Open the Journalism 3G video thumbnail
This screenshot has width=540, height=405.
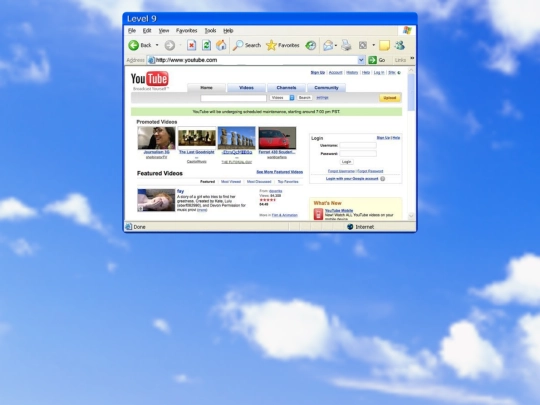156,138
